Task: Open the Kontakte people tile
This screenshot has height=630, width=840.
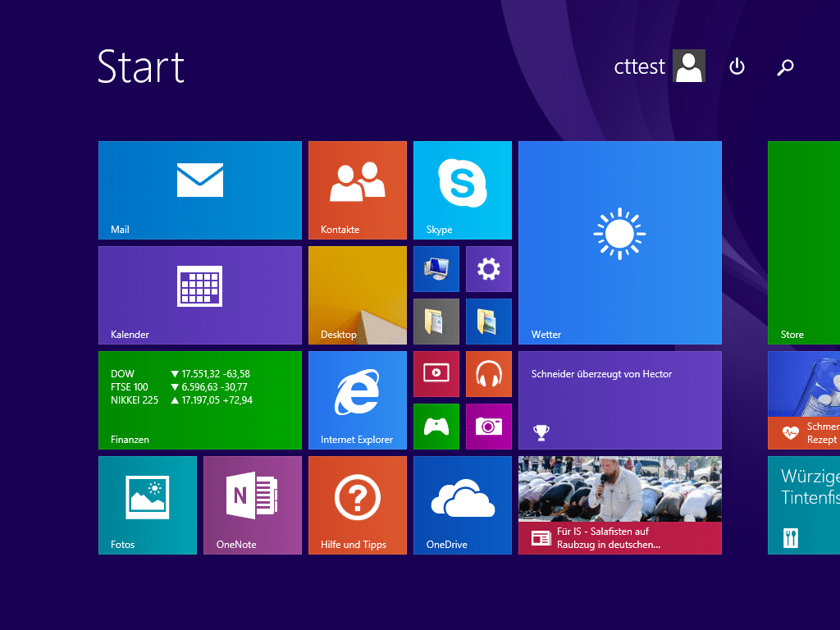Action: click(357, 189)
